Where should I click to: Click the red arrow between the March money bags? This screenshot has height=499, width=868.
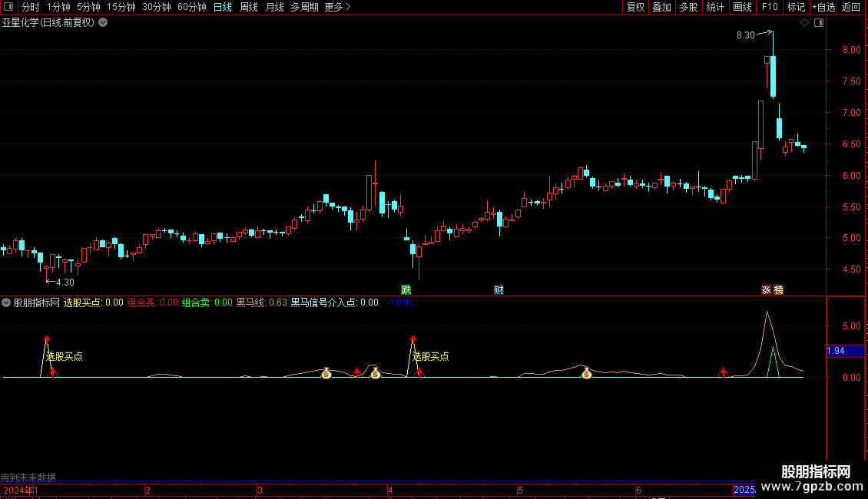(x=357, y=372)
